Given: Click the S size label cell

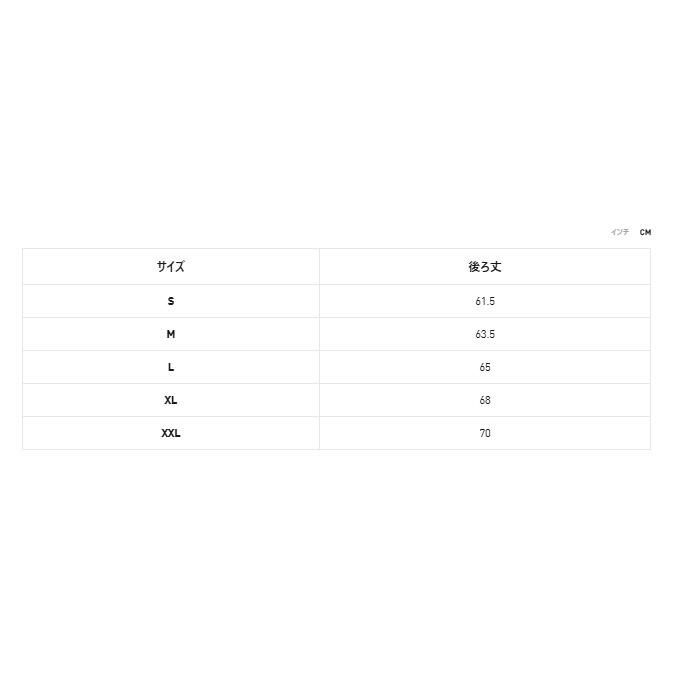Looking at the screenshot, I should point(171,301).
